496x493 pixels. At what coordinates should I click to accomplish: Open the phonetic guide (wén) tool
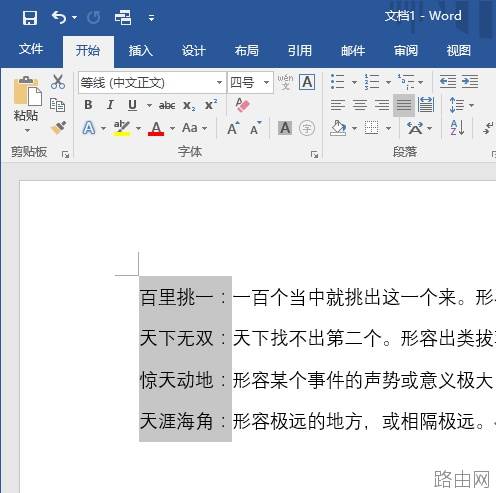pos(286,82)
